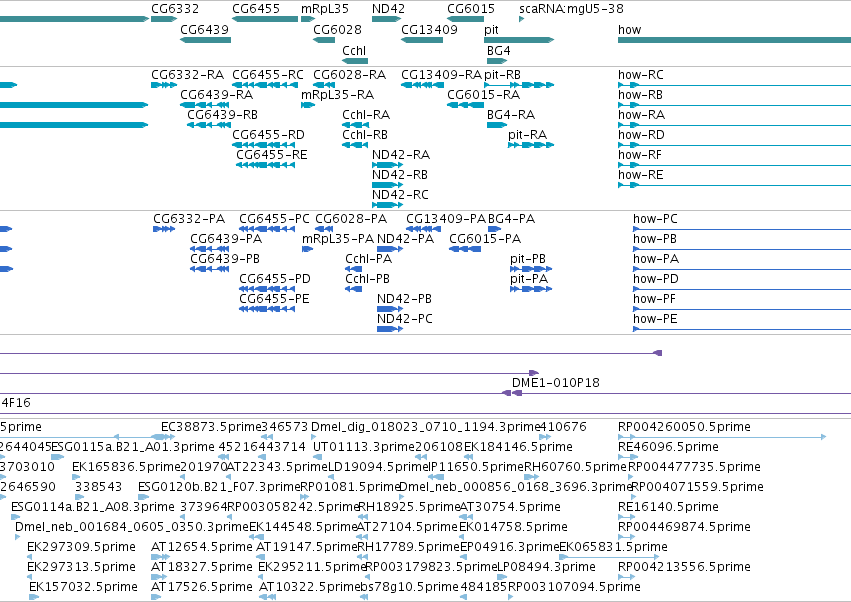Select the BG4 gene label
Viewport: 851px width, 602px height.
[498, 50]
